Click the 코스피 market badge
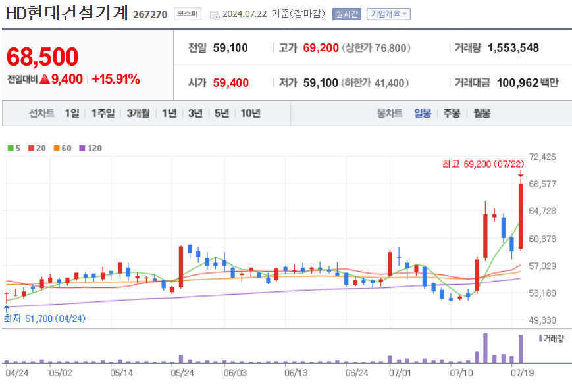Image resolution: width=572 pixels, height=392 pixels. pos(188,14)
